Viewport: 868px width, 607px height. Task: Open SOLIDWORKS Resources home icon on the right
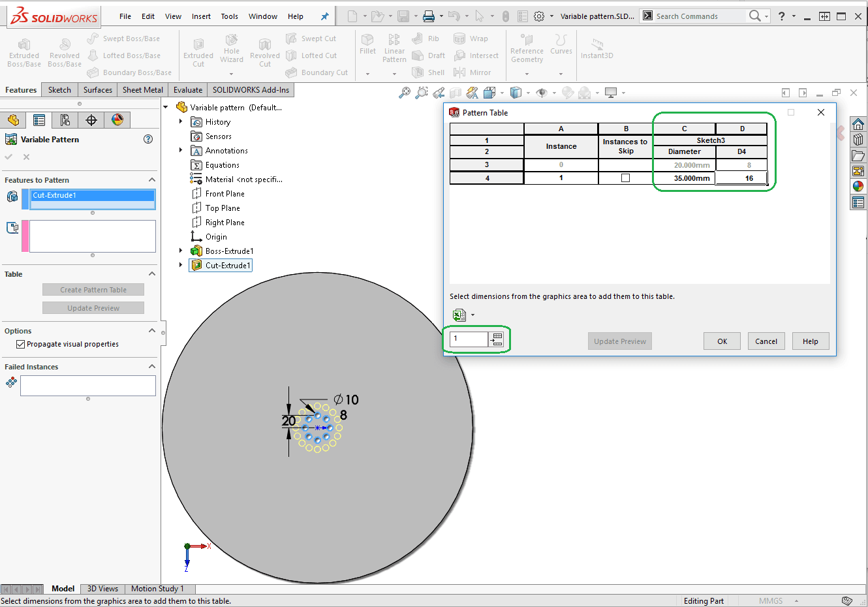tap(858, 124)
